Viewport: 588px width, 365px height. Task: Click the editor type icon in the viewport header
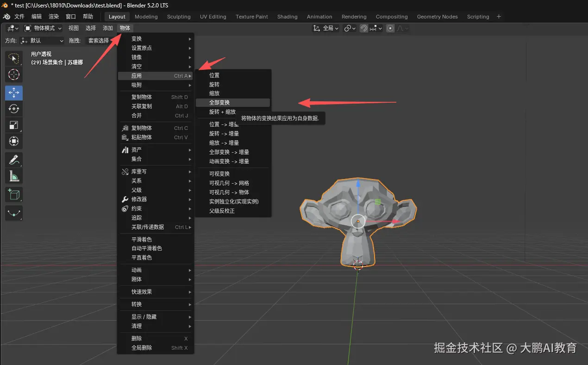point(12,28)
